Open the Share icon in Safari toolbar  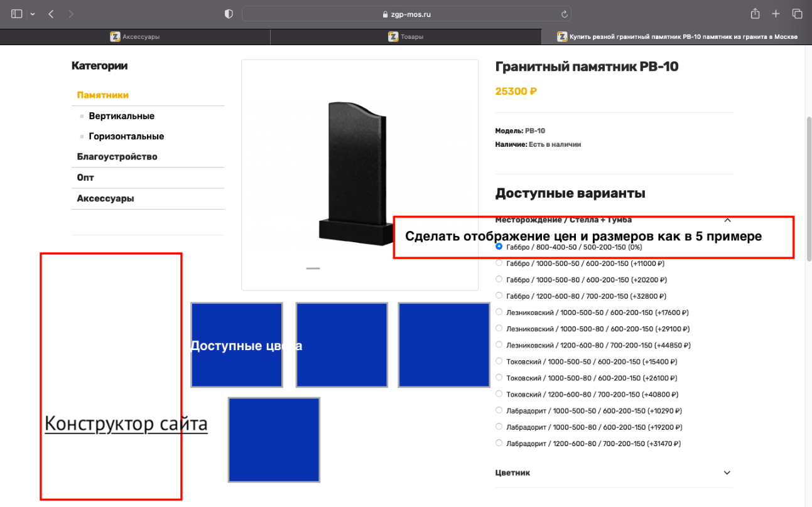pos(755,14)
